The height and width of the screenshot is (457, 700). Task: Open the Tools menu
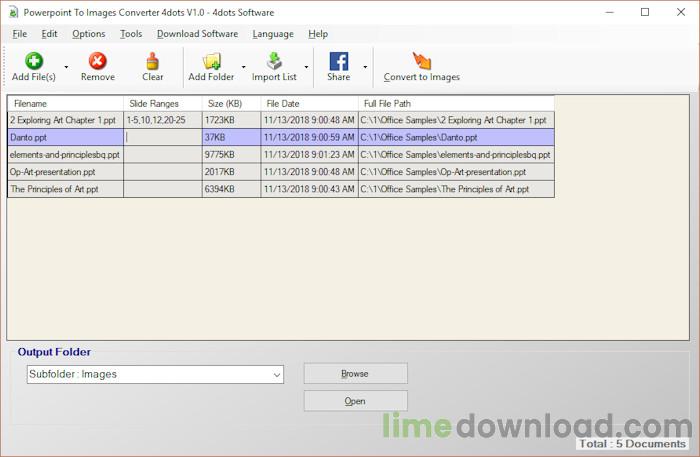(131, 34)
